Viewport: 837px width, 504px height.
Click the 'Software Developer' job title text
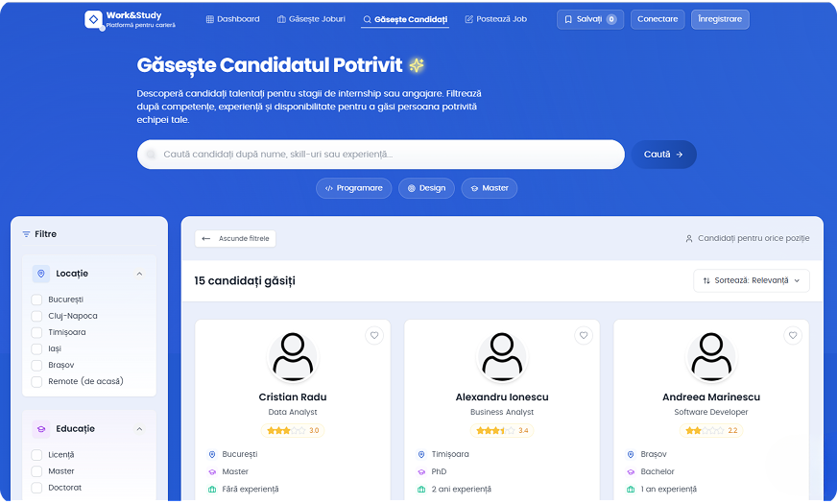pyautogui.click(x=711, y=412)
